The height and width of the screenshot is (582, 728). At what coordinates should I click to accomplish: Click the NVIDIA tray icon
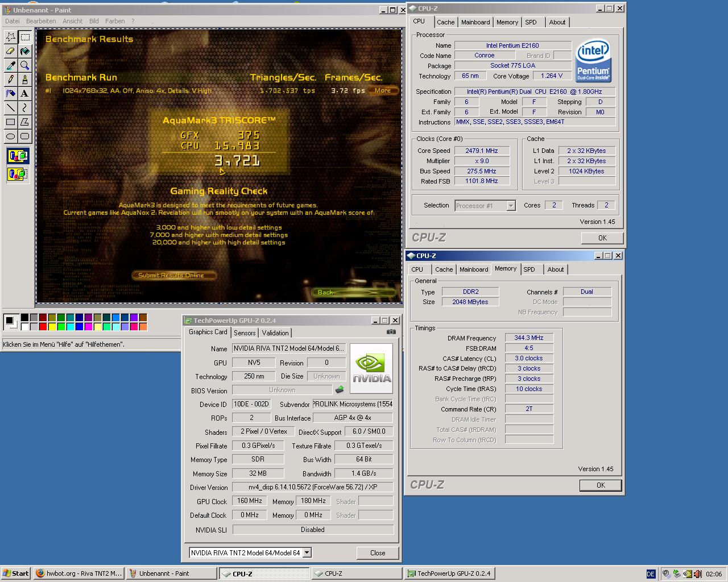pos(687,573)
